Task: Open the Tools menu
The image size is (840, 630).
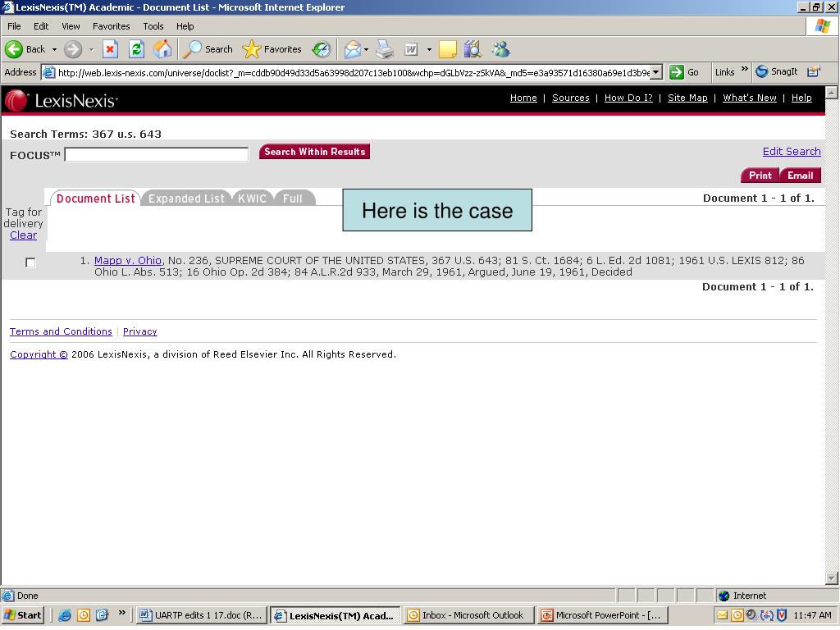Action: (153, 26)
